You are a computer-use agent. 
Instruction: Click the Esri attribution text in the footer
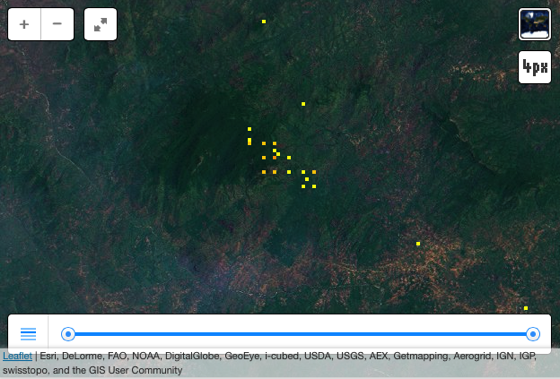[48, 356]
